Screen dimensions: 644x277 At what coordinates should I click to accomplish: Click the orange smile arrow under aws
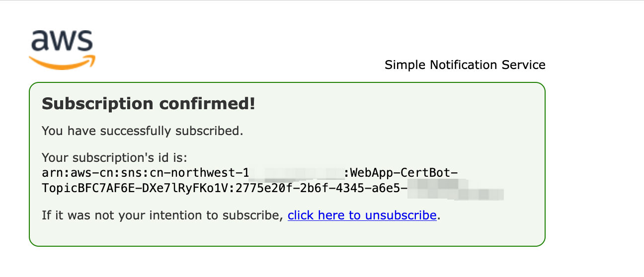click(62, 63)
